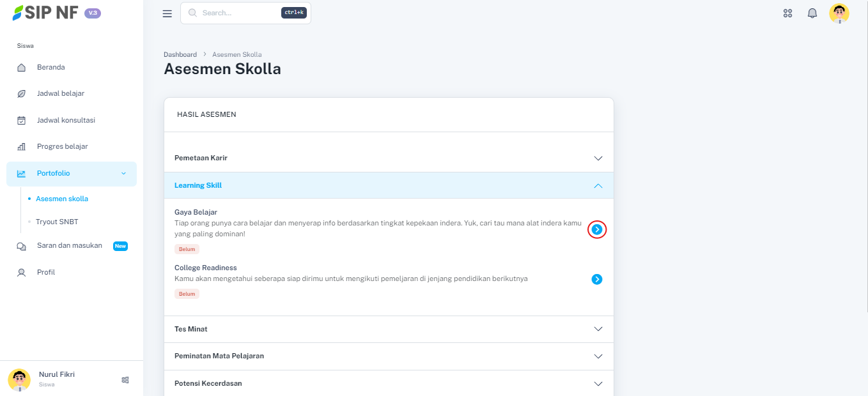The image size is (868, 396).
Task: Go to Beranda in the sidebar
Action: (50, 67)
